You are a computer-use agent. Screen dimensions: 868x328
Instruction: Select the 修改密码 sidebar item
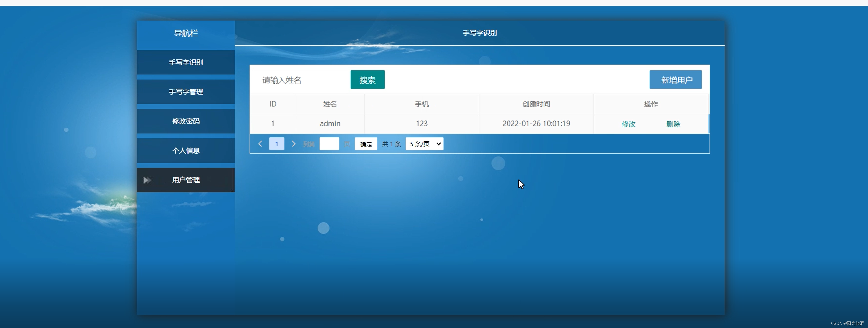[186, 121]
